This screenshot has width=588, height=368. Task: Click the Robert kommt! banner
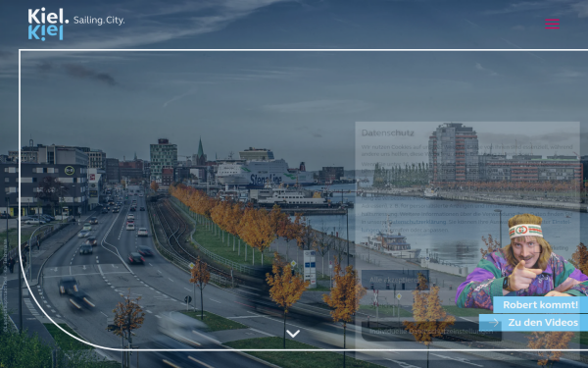coord(540,304)
